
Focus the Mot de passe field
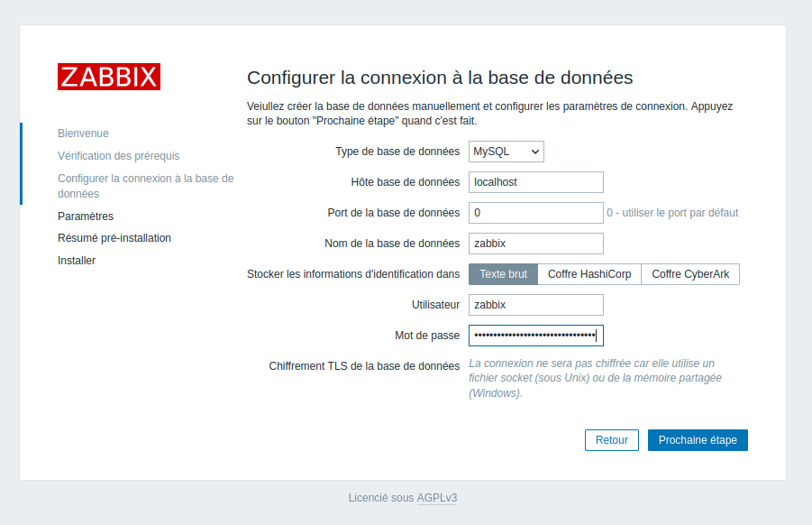tap(535, 336)
